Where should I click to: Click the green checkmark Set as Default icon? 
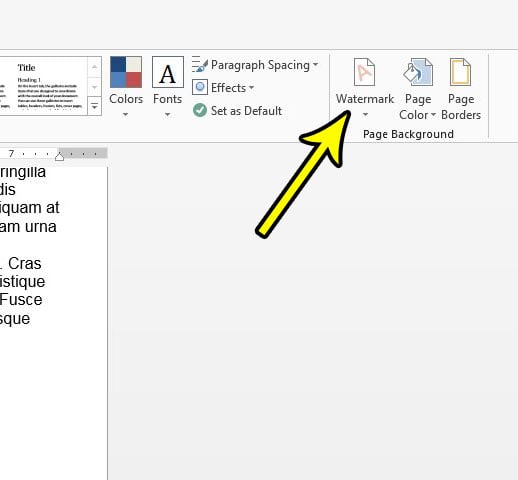pos(200,110)
